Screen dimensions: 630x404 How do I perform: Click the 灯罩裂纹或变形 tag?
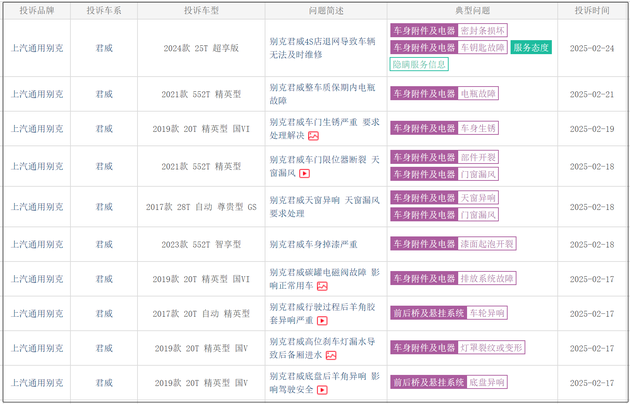pos(491,347)
